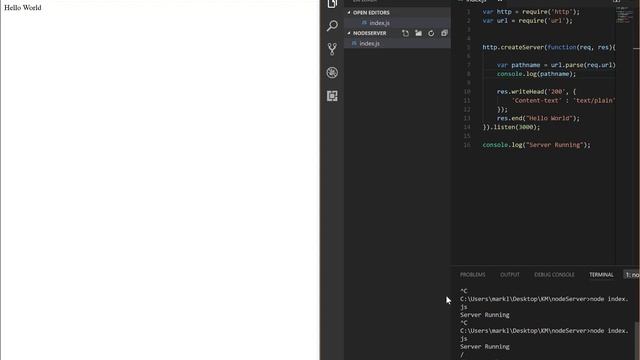Switch to the DEBUG CONSOLE tab
Viewport: 640px width, 360px height.
(554, 275)
